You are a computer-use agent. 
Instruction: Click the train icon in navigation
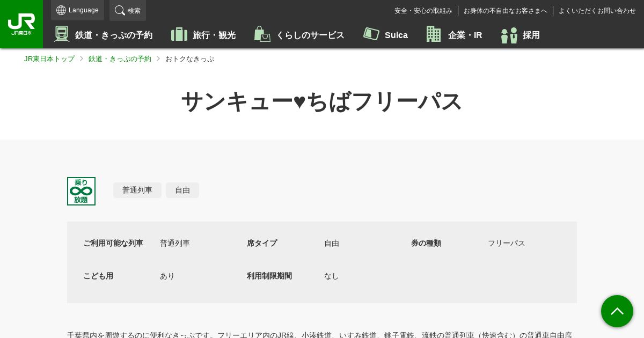[62, 34]
